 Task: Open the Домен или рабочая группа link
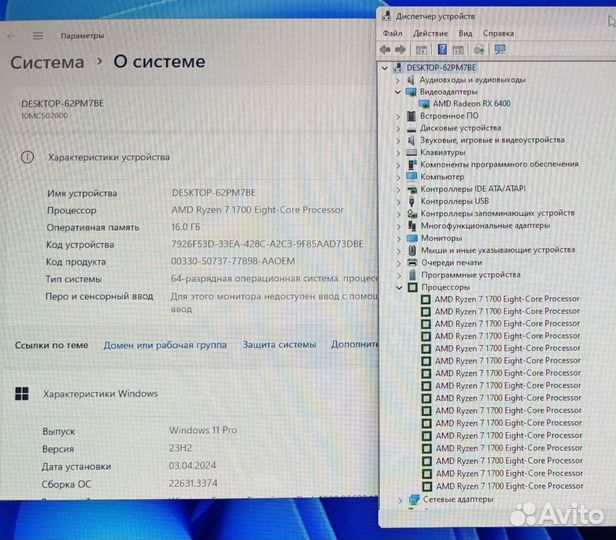[x=165, y=345]
